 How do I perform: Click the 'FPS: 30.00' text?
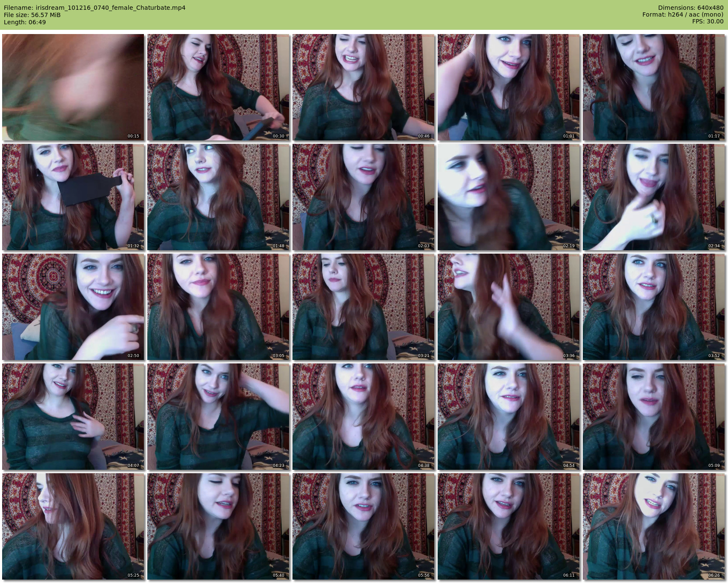pos(708,21)
